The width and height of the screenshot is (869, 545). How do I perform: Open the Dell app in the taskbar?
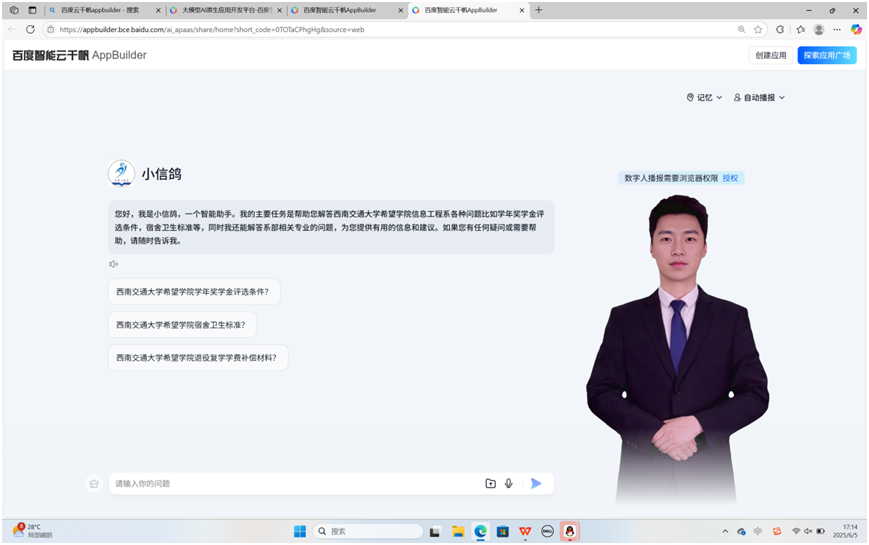click(548, 531)
